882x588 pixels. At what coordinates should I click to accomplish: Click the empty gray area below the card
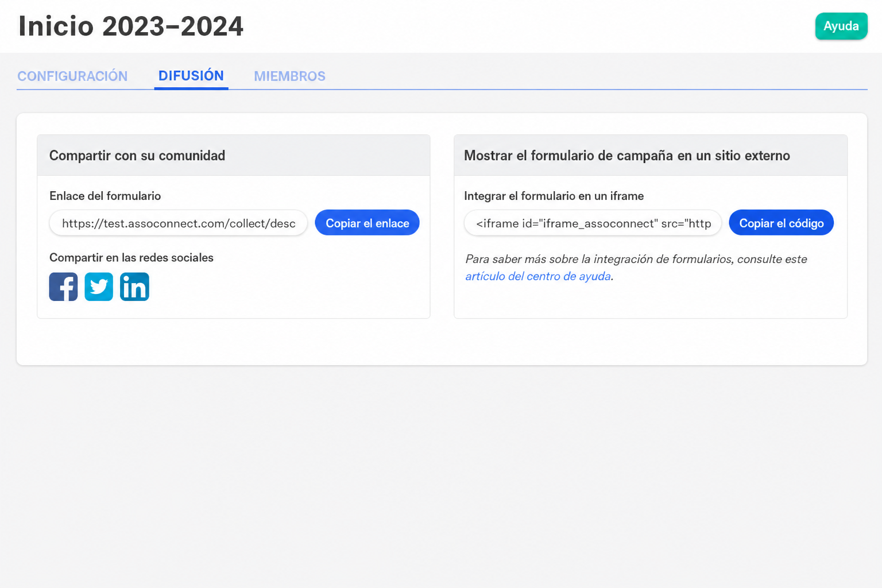pyautogui.click(x=441, y=477)
